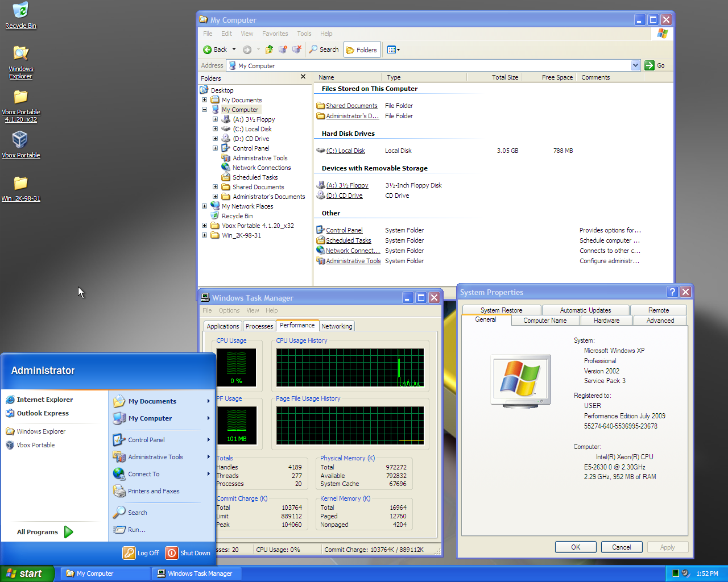Select Scheduled Tasks in folder tree
The height and width of the screenshot is (582, 728).
(x=255, y=177)
